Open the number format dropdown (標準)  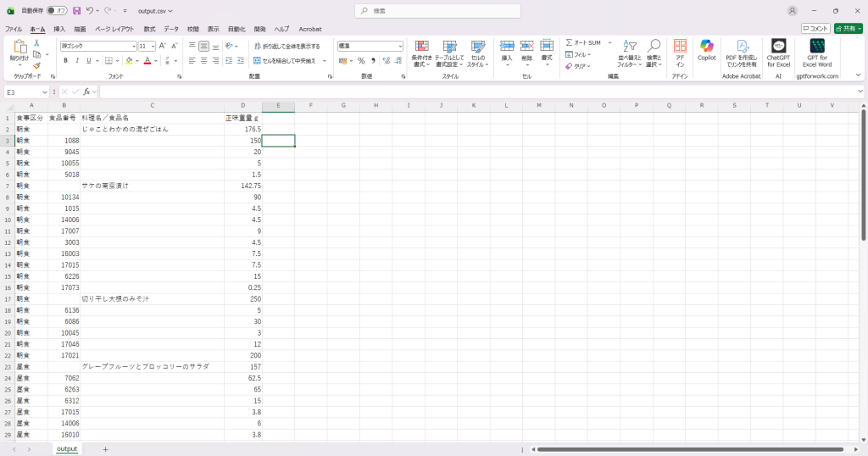click(400, 47)
